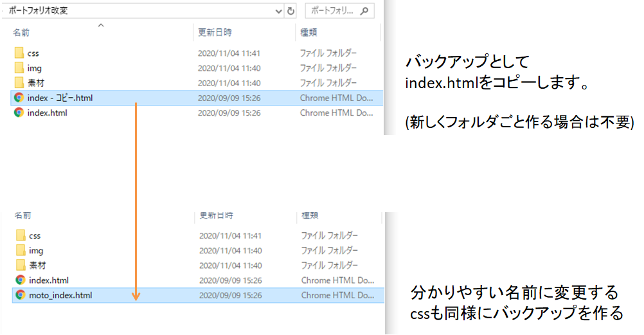Click Chrome HTML Do... type of index - コピー.html
This screenshot has width=644, height=335.
coord(336,98)
